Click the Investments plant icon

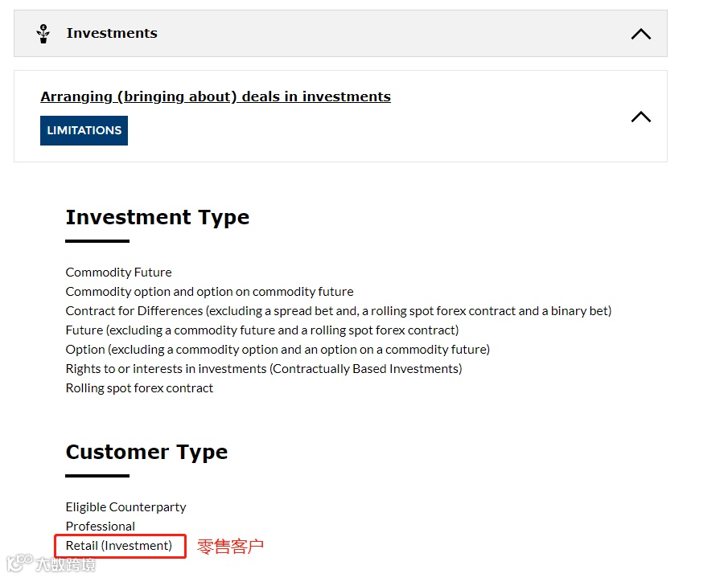[x=43, y=34]
